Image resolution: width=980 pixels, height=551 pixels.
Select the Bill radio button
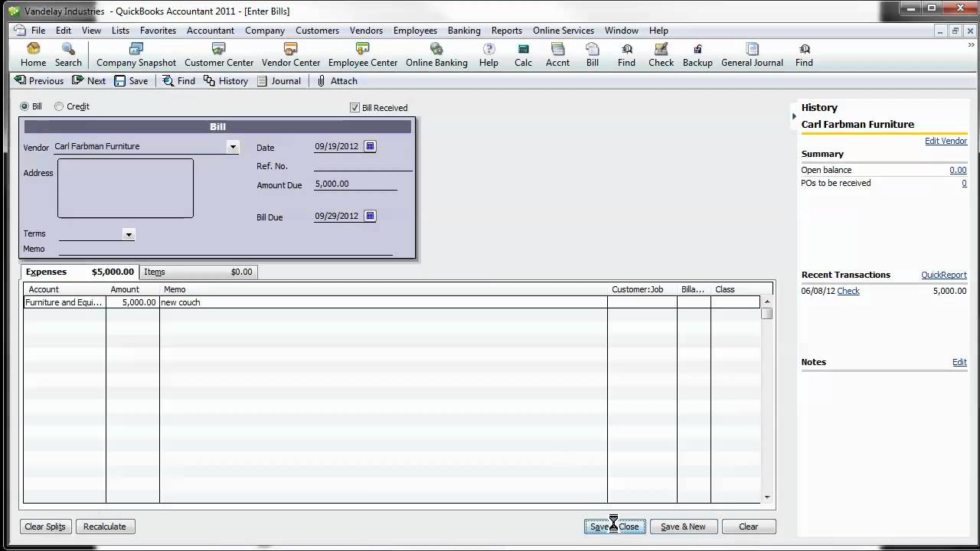(24, 106)
